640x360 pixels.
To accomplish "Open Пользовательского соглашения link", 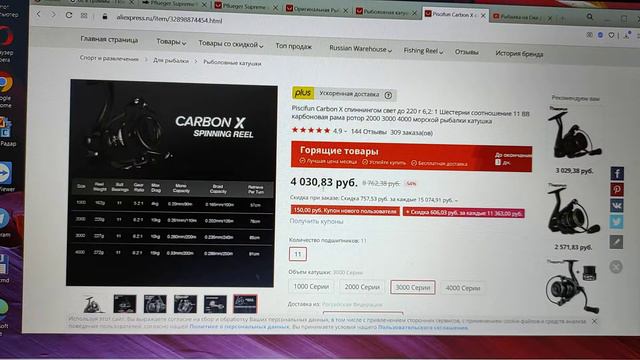I will pyautogui.click(x=422, y=327).
